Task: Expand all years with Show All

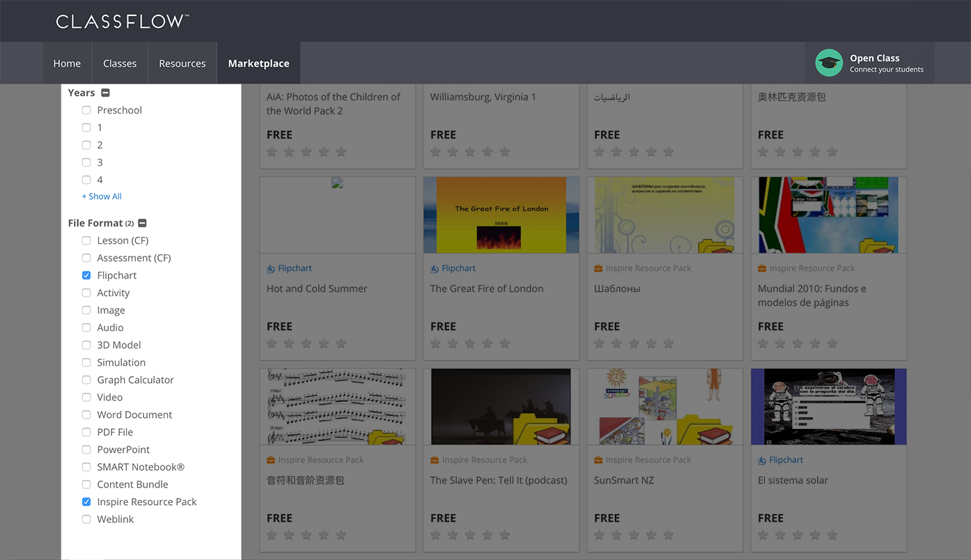Action: click(101, 196)
